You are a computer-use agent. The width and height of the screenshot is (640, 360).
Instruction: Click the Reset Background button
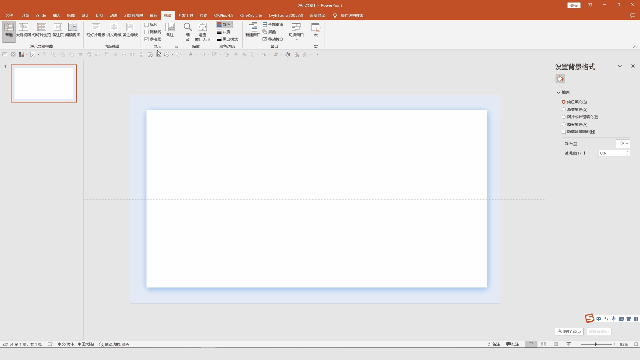(x=599, y=331)
